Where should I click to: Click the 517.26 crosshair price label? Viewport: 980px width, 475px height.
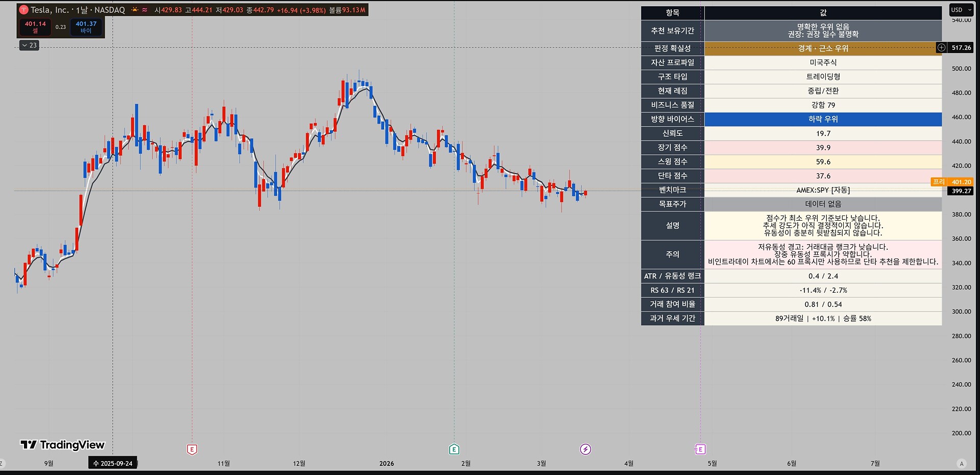[x=961, y=47]
